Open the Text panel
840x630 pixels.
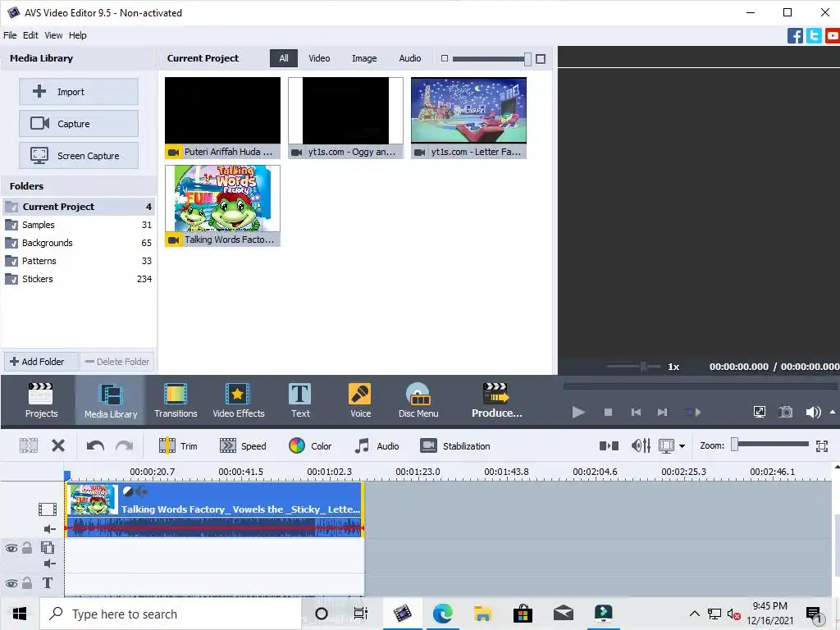[x=300, y=400]
